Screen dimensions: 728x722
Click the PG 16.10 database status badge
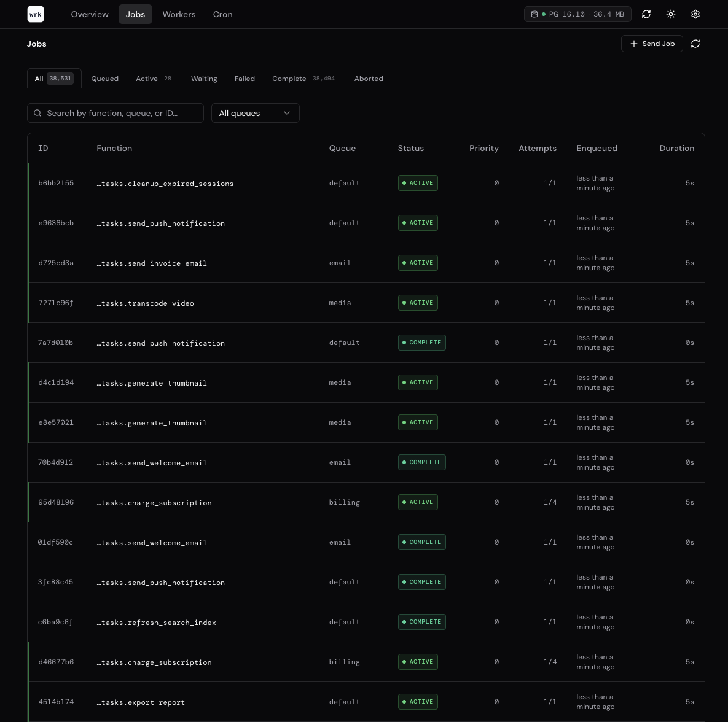pos(577,14)
